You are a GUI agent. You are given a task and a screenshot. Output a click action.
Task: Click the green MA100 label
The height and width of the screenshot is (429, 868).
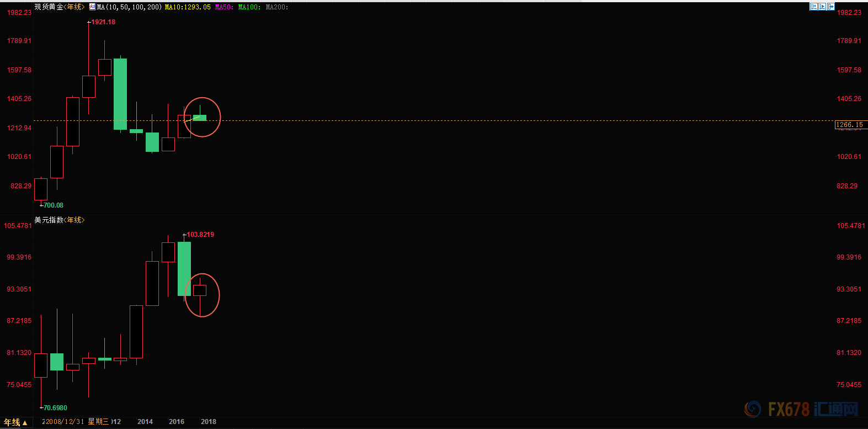[249, 7]
